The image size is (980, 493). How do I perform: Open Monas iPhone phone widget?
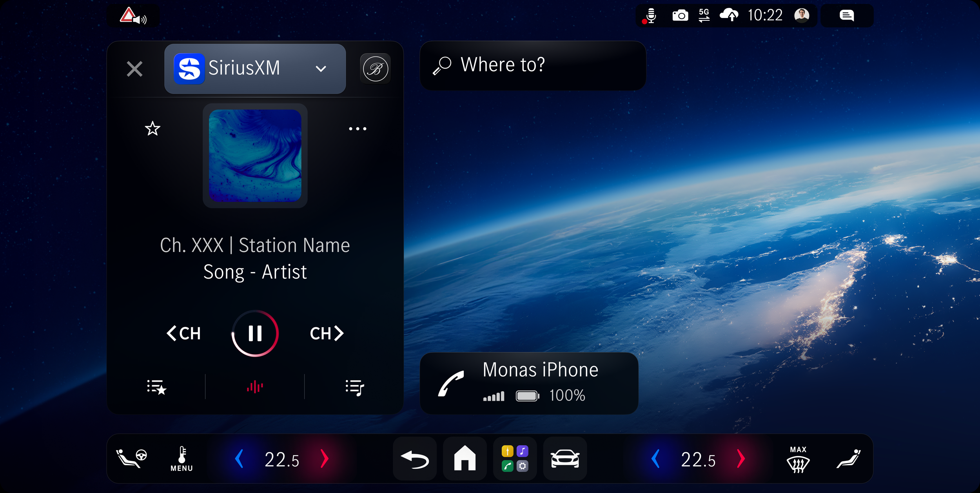pos(528,383)
